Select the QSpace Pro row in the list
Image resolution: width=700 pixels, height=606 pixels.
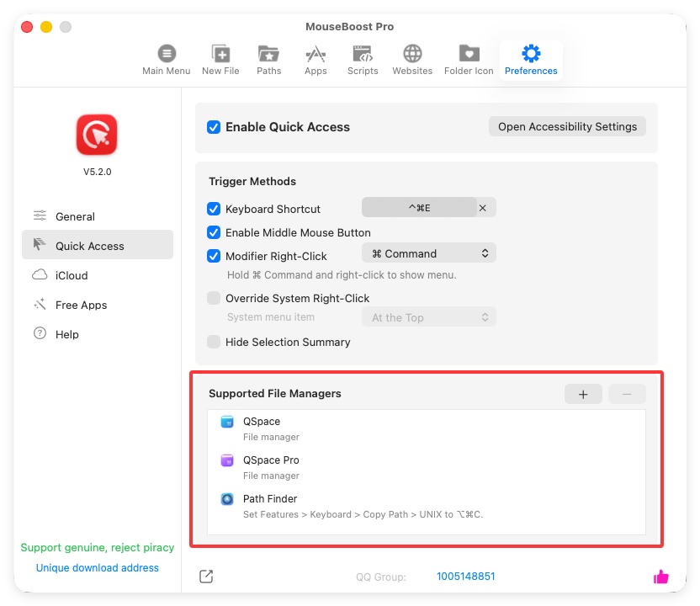click(x=427, y=468)
